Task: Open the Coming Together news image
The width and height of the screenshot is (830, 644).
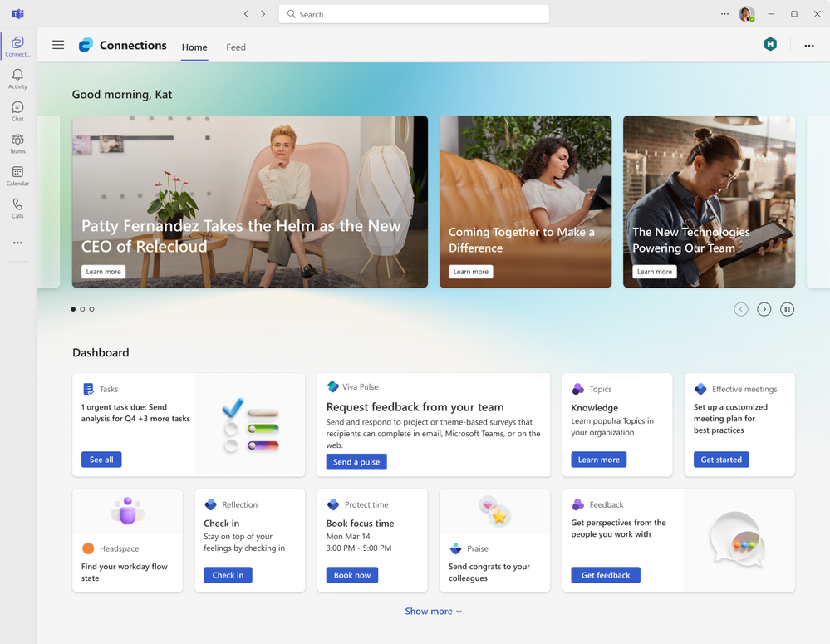Action: click(525, 202)
